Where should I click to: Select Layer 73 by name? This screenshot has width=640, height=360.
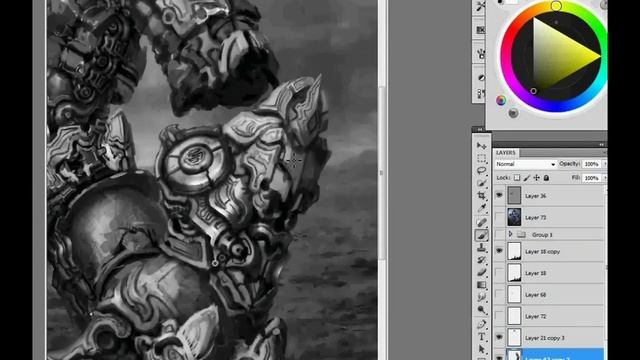coord(536,218)
